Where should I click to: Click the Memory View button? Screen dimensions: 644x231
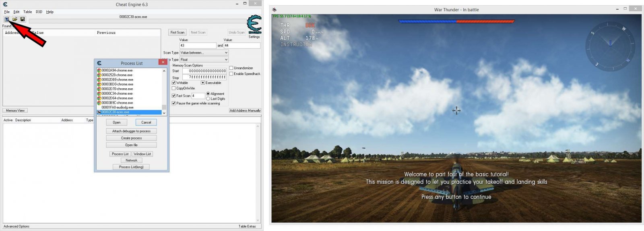pos(15,110)
